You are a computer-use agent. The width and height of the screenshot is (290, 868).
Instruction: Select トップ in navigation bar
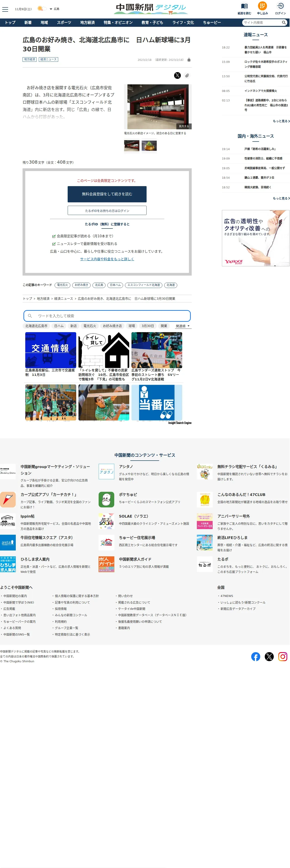(x=10, y=23)
